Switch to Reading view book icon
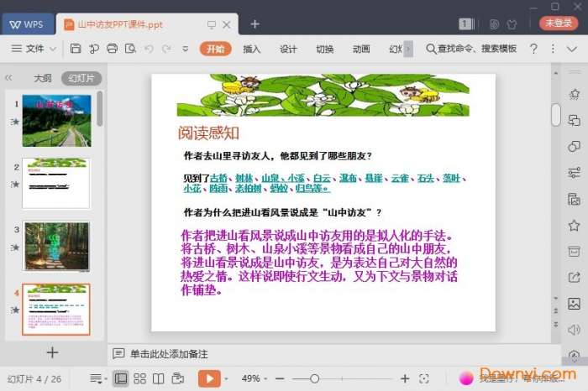 (158, 378)
